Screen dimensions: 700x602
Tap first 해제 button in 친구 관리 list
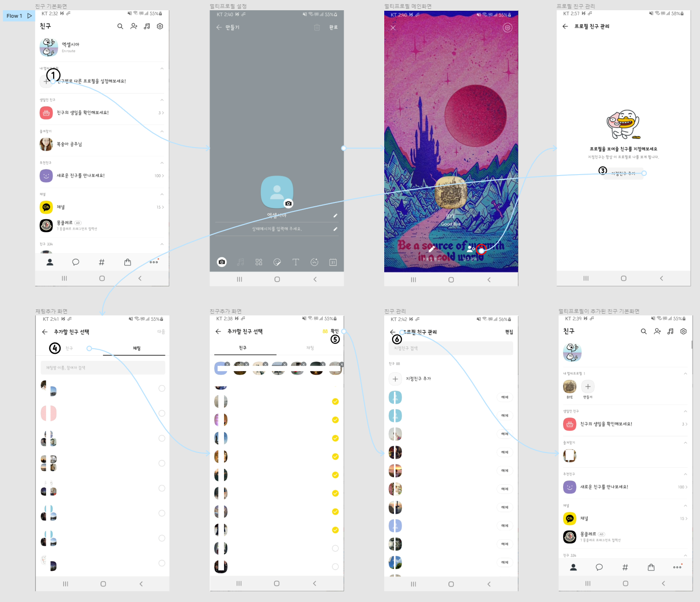coord(505,397)
